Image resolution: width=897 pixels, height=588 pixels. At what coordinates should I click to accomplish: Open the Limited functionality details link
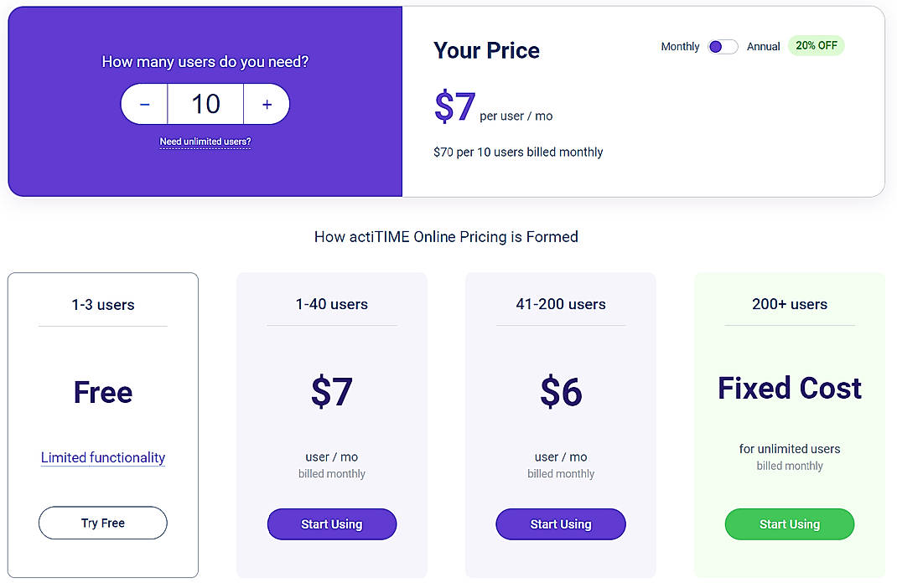(x=102, y=457)
